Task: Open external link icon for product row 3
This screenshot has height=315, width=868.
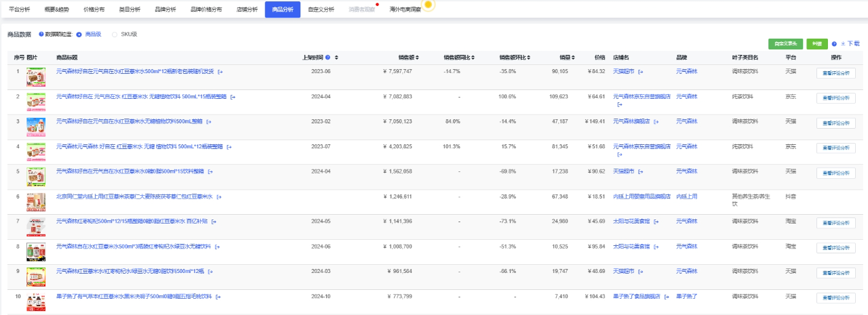Action: (209, 122)
